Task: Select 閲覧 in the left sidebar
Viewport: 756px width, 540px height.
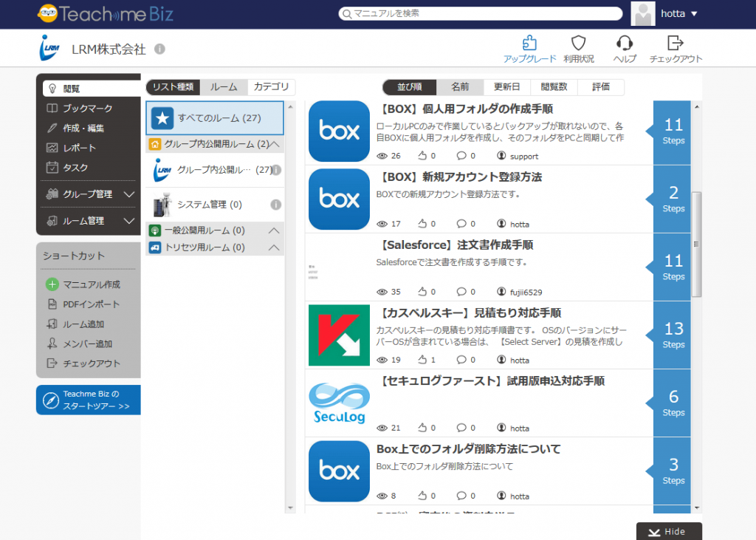Action: pyautogui.click(x=92, y=89)
